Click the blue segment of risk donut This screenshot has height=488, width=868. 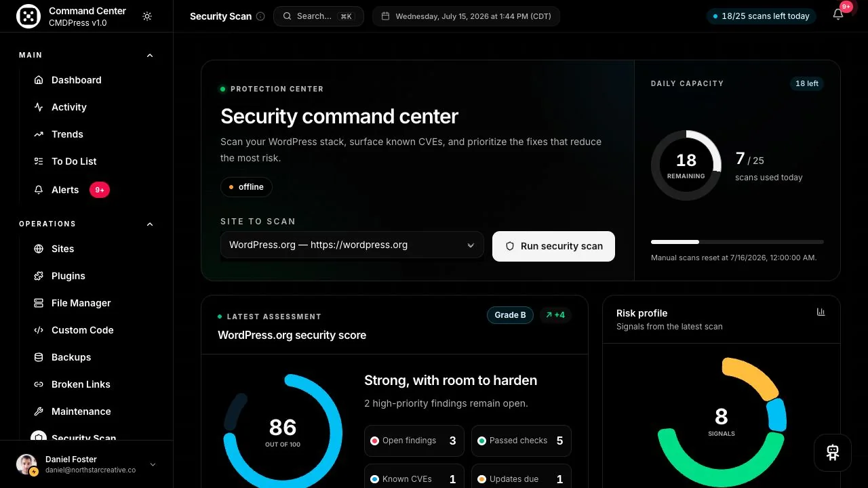(x=776, y=415)
